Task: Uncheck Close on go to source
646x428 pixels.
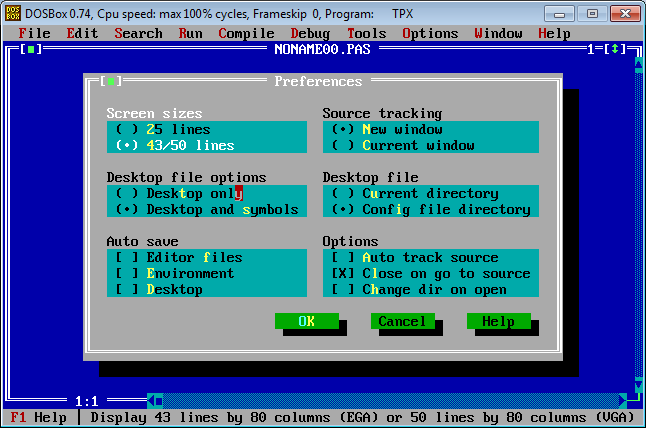Action: click(x=343, y=273)
